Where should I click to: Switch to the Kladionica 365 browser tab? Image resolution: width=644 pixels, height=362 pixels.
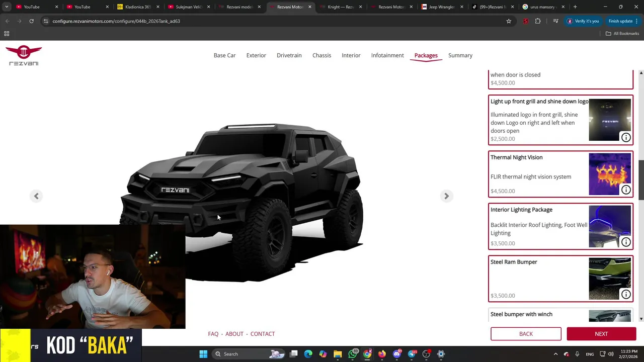pos(137,7)
